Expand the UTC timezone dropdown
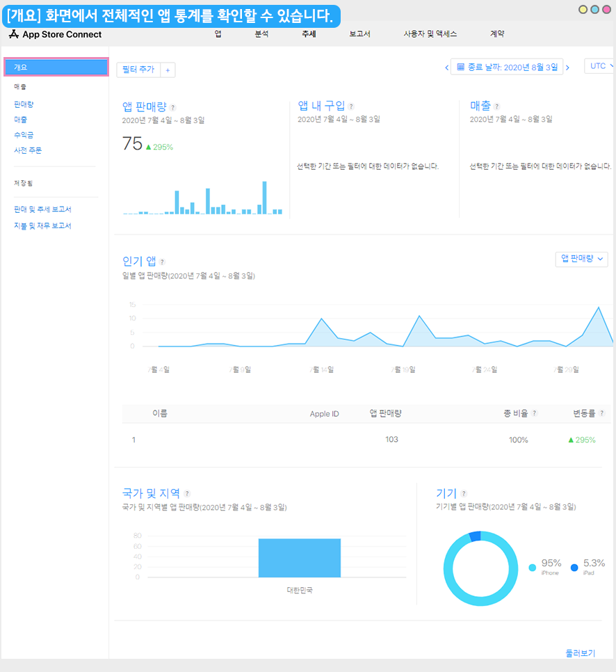Screen dimensions: 616x672 tap(601, 66)
